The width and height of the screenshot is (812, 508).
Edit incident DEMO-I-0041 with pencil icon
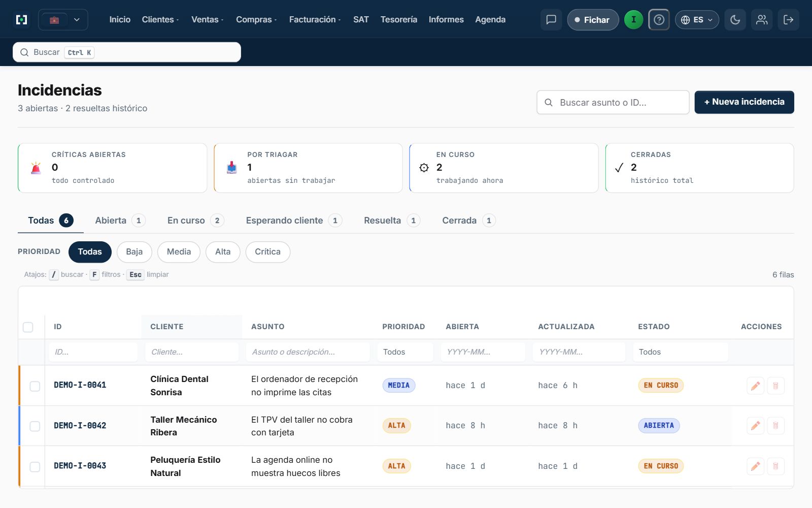[x=755, y=386]
